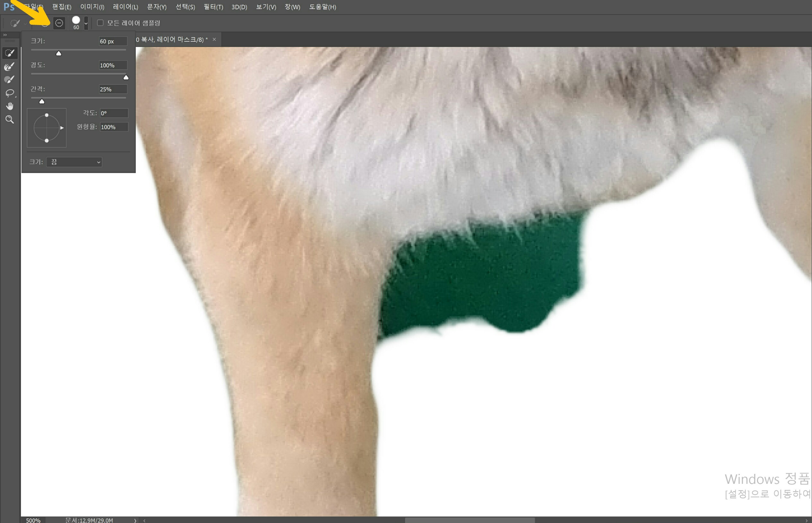Click the subtract from selection icon

59,23
